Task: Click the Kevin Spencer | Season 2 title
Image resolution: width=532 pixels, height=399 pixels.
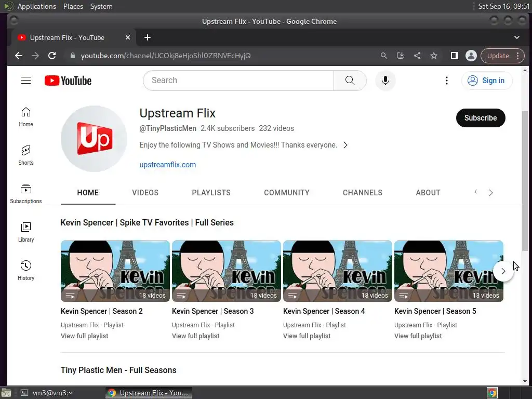Action: point(102,311)
